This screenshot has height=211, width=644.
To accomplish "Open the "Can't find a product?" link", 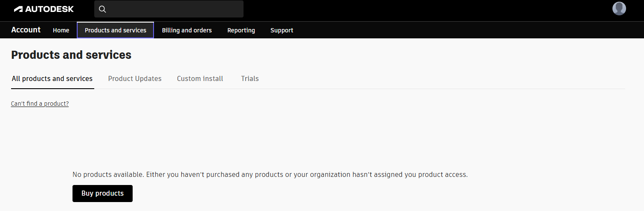I will [x=40, y=104].
